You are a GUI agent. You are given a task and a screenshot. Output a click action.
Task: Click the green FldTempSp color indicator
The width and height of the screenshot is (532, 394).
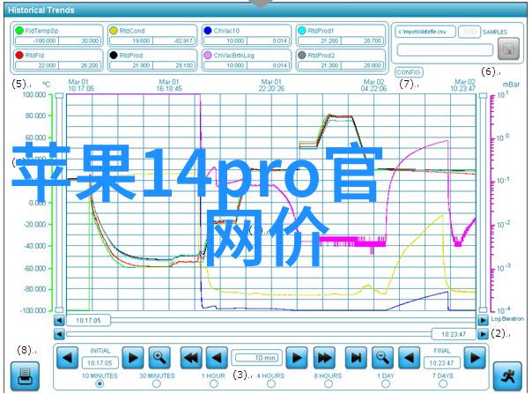(19, 31)
